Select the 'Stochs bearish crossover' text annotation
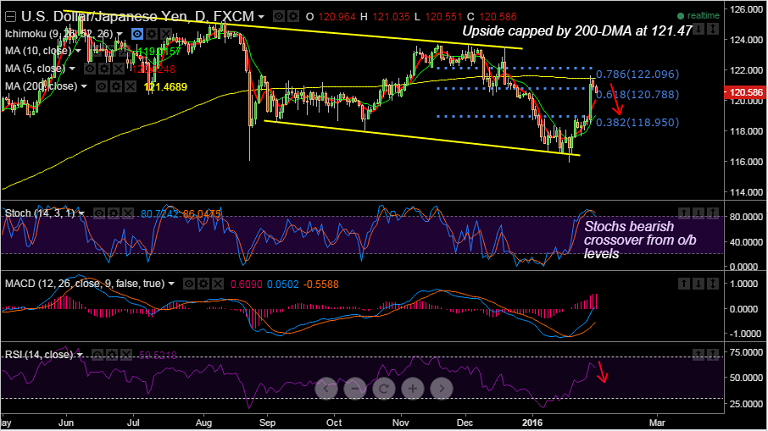 coord(640,240)
